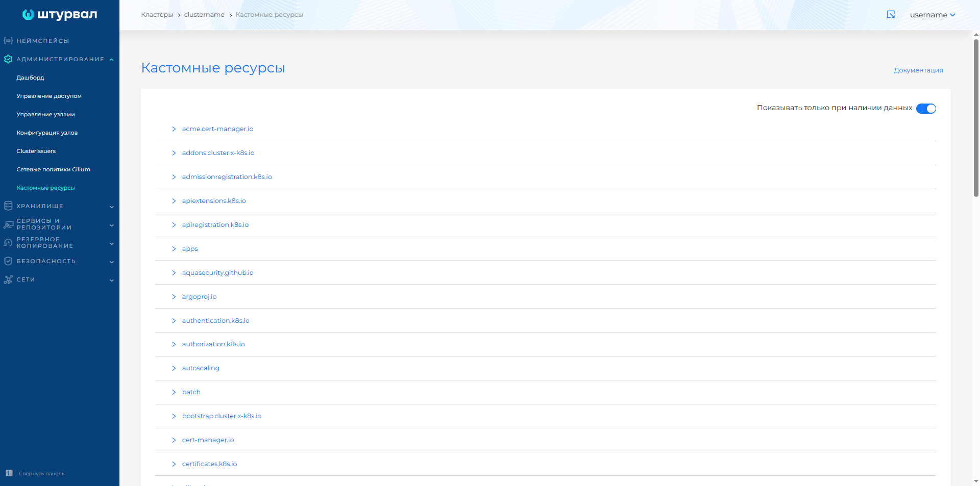This screenshot has width=980, height=486.
Task: Click the Администрирование gear icon
Action: pyautogui.click(x=8, y=59)
